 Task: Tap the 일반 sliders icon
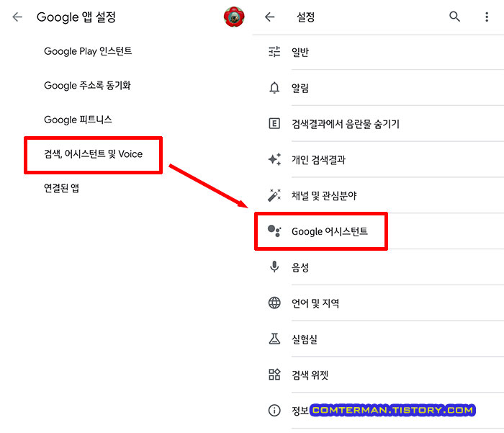pos(274,51)
